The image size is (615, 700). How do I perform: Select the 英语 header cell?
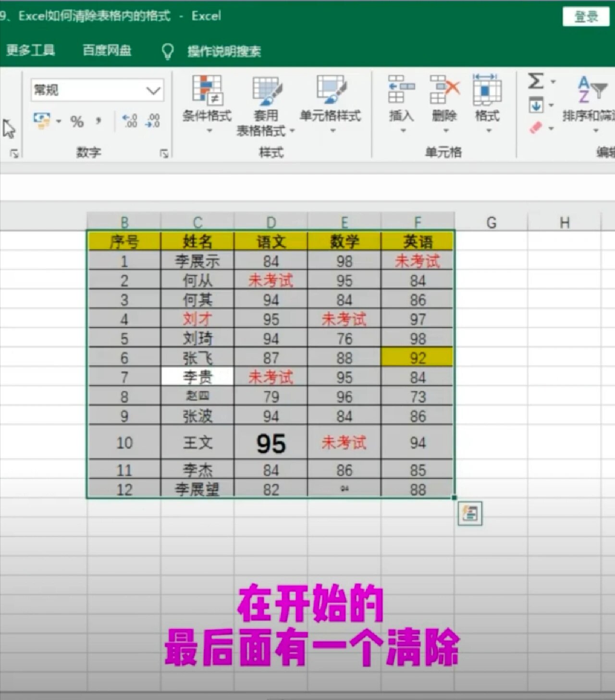coord(418,241)
